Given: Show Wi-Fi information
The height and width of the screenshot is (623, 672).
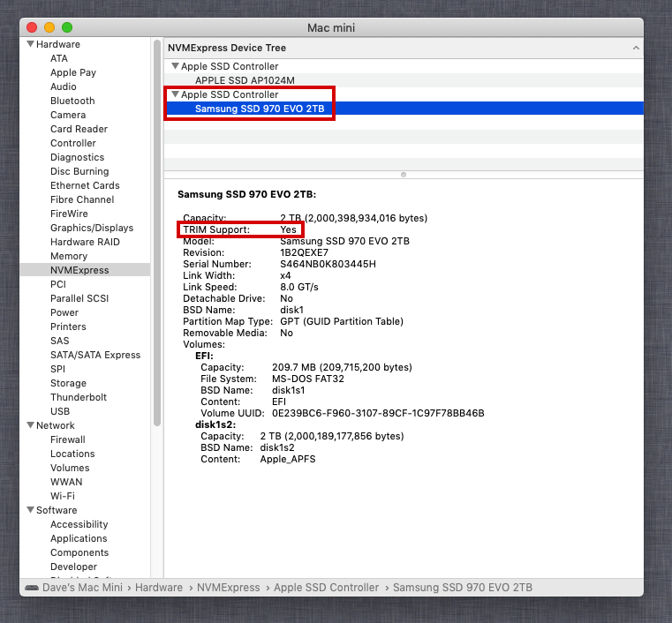Looking at the screenshot, I should (x=62, y=496).
